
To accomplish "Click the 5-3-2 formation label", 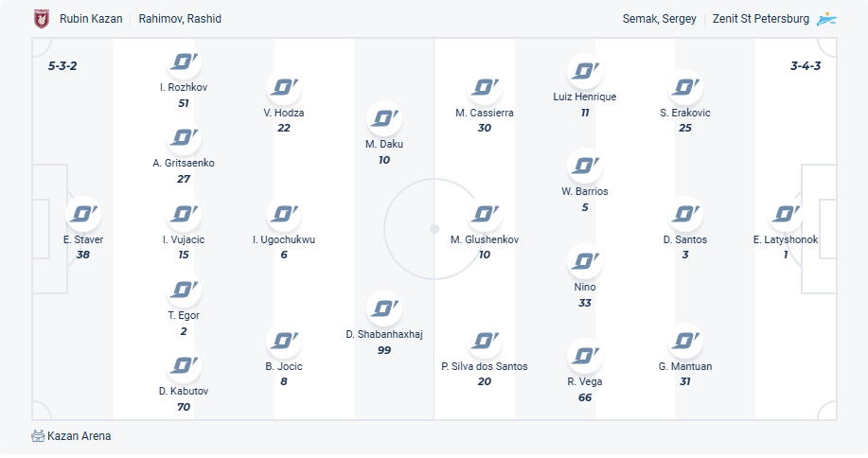I will click(x=62, y=66).
